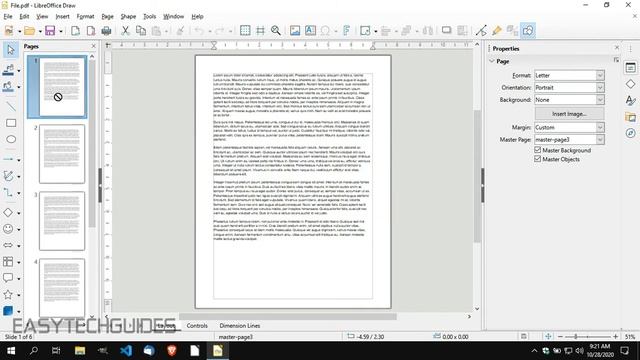Open File Explorer from the taskbar
Viewport: 640px width, 360px height.
[80, 351]
